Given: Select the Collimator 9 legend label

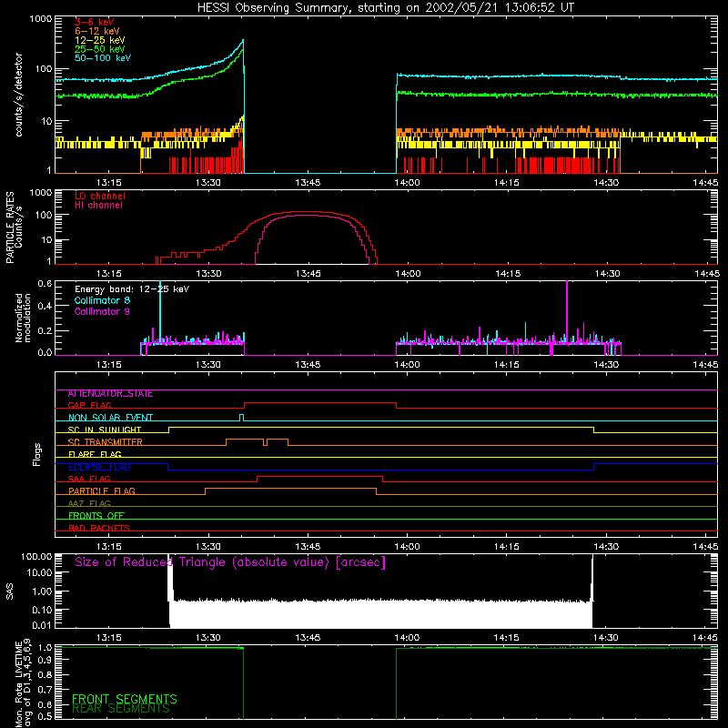Looking at the screenshot, I should (102, 311).
